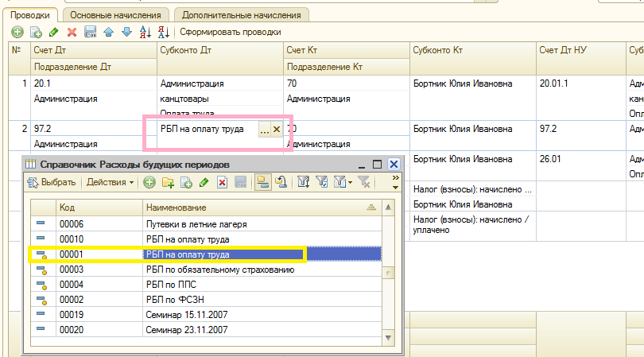644x357 pixels.
Task: Sort rows ascending with А-Я icon
Action: 145,32
